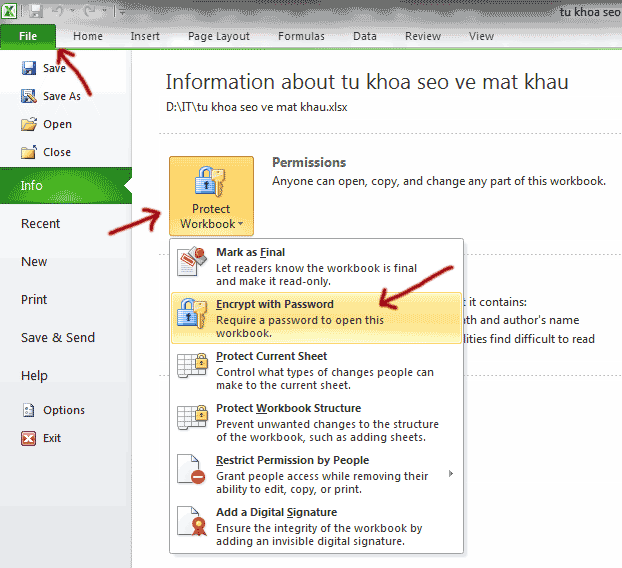Choose Protect Workbook Structure
The width and height of the screenshot is (622, 568).
click(317, 422)
